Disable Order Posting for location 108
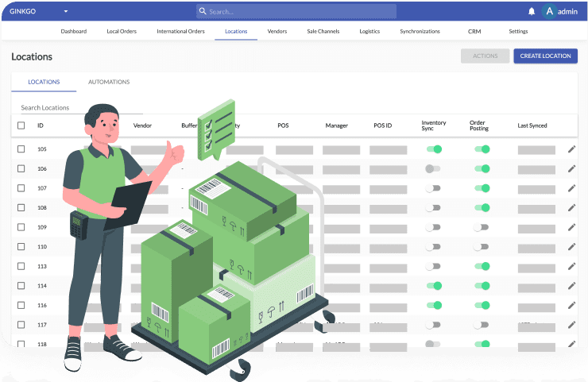Image resolution: width=588 pixels, height=382 pixels. coord(482,208)
